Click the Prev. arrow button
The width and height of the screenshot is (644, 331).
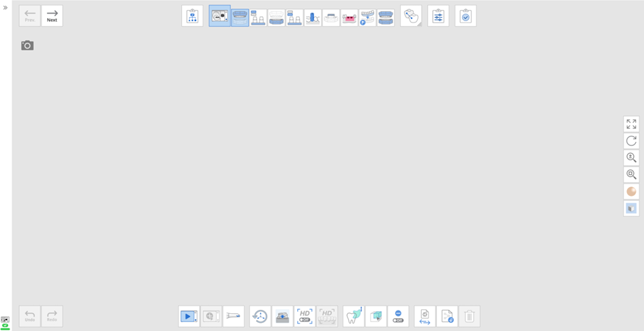pos(30,16)
